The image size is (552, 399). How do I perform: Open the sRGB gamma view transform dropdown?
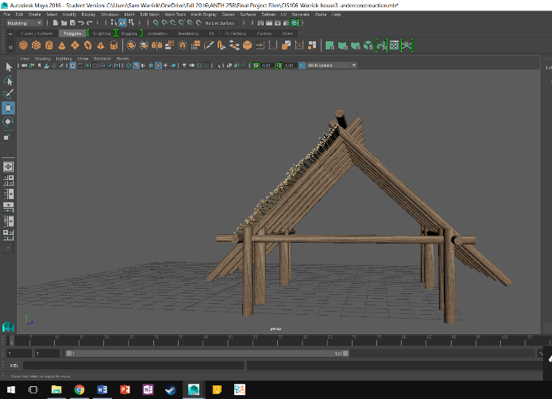[332, 66]
